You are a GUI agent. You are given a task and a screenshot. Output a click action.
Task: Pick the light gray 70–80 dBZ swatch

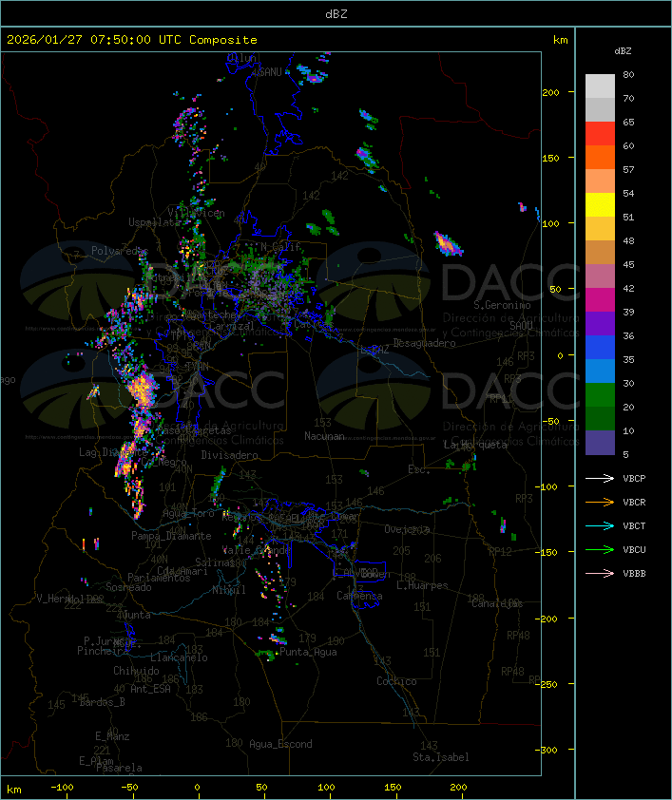pos(600,86)
